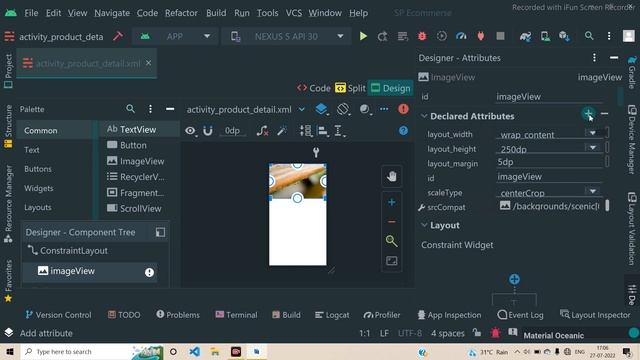Toggle view options eye icon

pos(190,131)
